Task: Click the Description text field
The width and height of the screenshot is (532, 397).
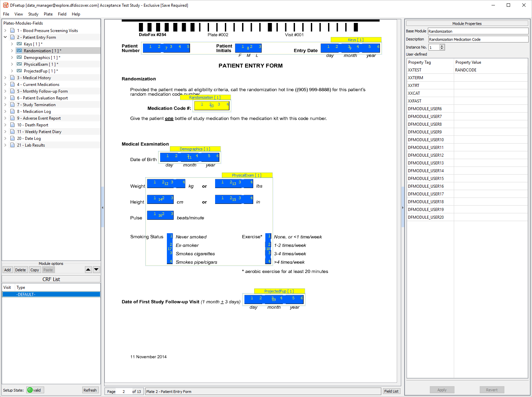Action: pos(478,39)
